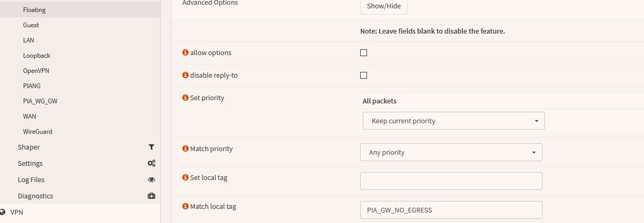This screenshot has width=644, height=223.
Task: Show help for Set priority
Action: 185,98
